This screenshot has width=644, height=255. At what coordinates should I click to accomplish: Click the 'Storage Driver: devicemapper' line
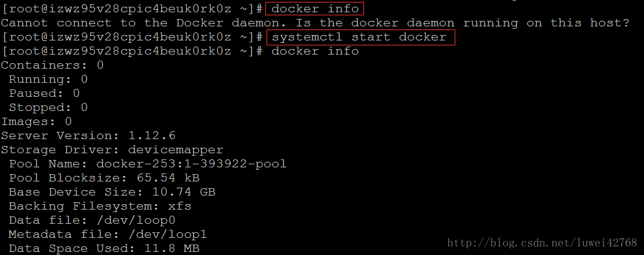tap(112, 150)
